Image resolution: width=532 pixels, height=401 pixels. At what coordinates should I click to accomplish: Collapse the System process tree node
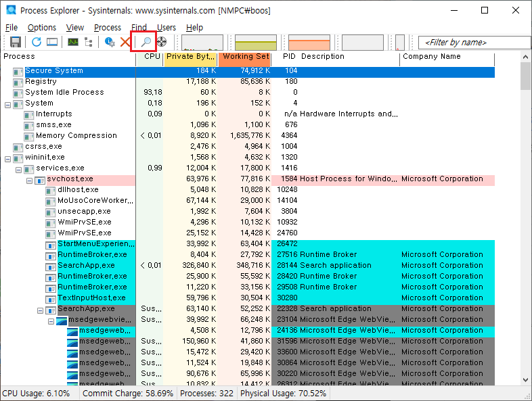click(8, 105)
